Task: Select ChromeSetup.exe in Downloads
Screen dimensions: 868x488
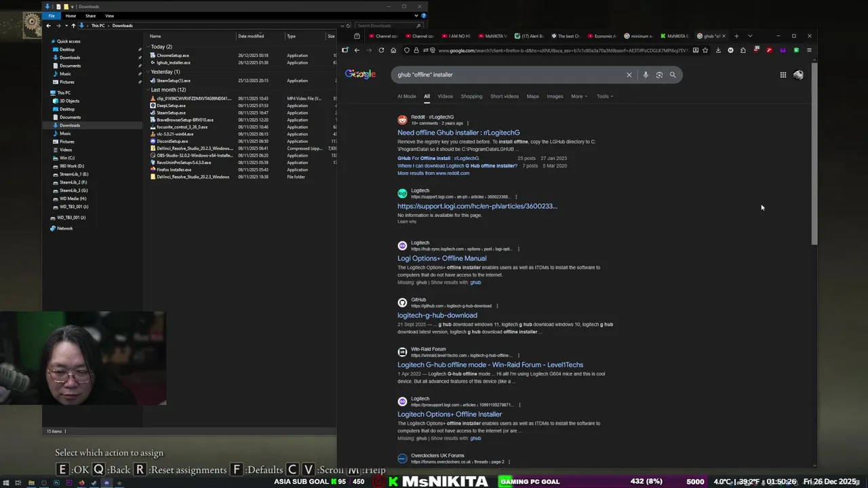Action: [x=173, y=56]
